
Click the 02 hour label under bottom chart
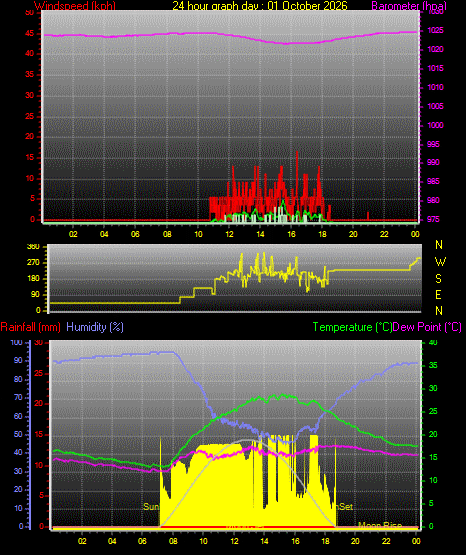pos(82,541)
